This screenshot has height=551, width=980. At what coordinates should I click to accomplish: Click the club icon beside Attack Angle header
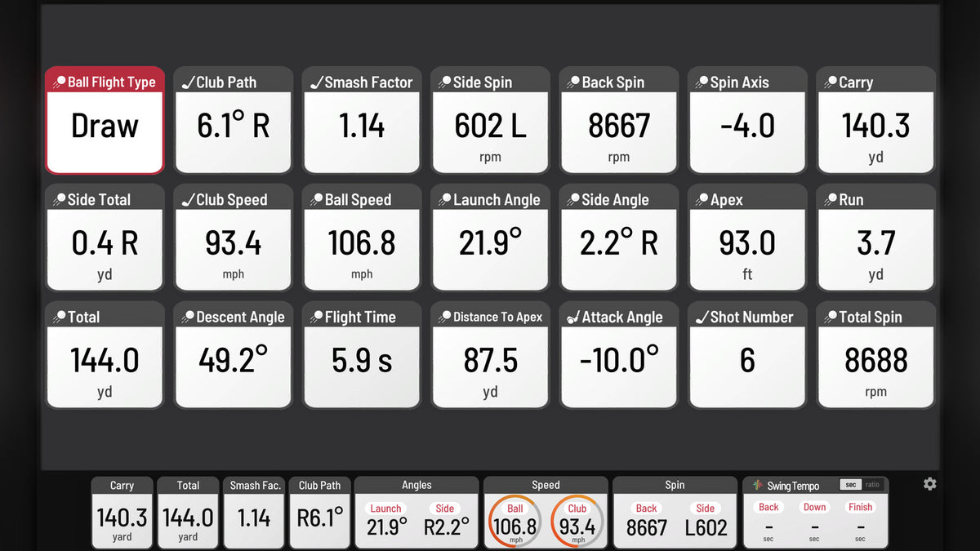(574, 318)
